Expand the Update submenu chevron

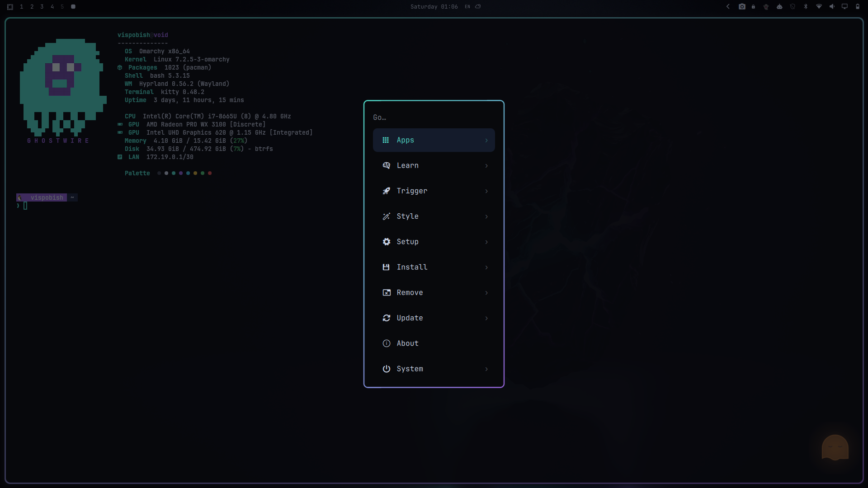(486, 318)
